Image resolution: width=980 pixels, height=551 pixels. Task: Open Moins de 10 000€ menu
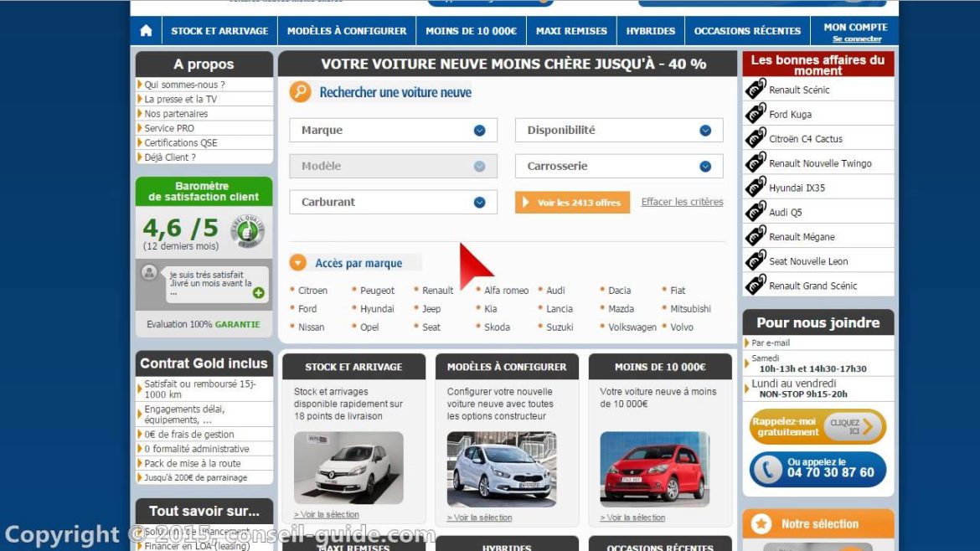[471, 31]
